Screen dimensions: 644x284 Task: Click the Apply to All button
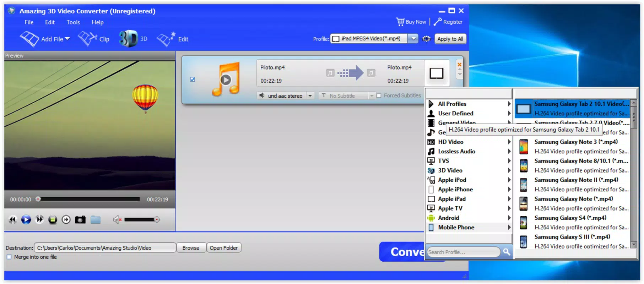tap(450, 39)
